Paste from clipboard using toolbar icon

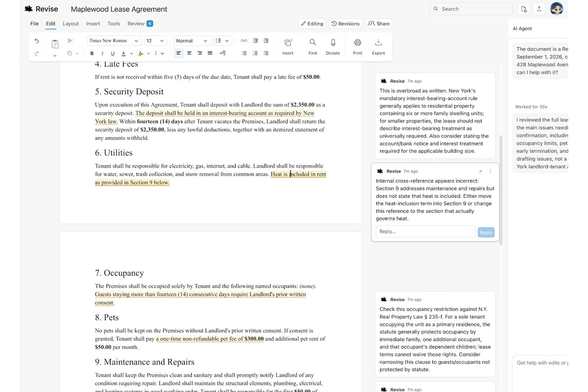pyautogui.click(x=55, y=44)
